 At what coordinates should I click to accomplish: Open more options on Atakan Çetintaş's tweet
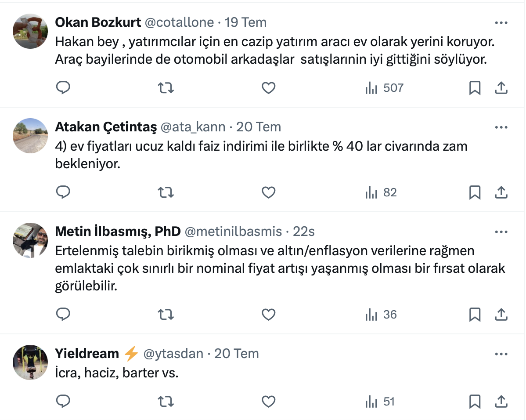(501, 127)
